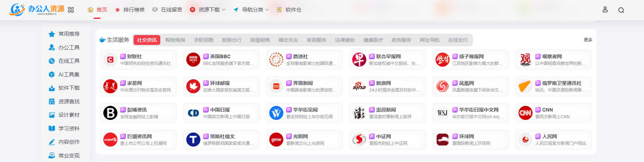The width and height of the screenshot is (644, 162).
Task: Open 排行榜单 in the top navigation
Action: [x=130, y=10]
